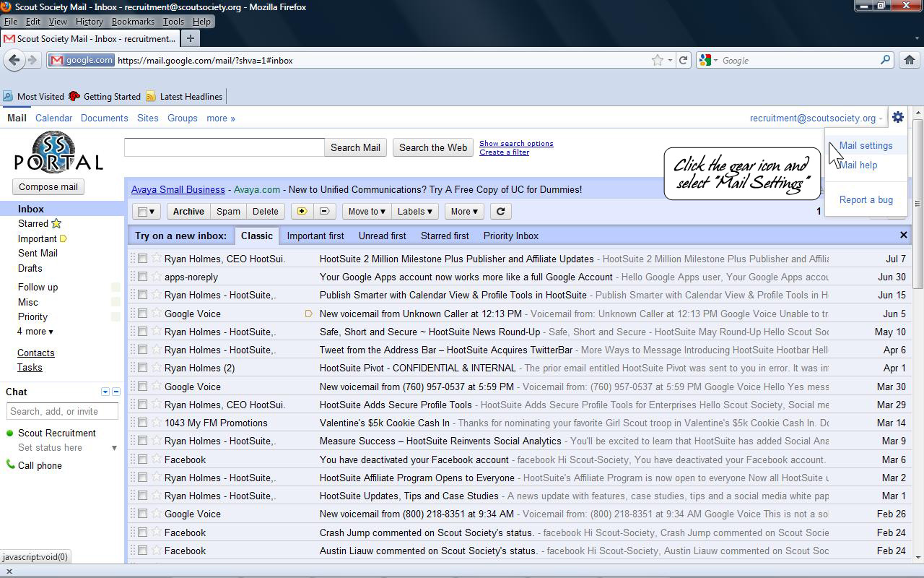
Task: Open the Tools menu
Action: (x=173, y=22)
